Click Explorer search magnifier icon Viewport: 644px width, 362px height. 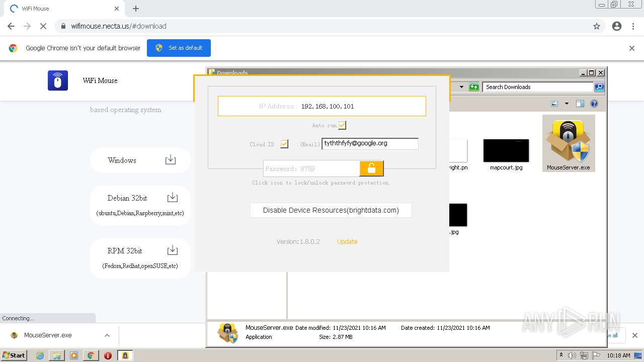click(x=599, y=87)
